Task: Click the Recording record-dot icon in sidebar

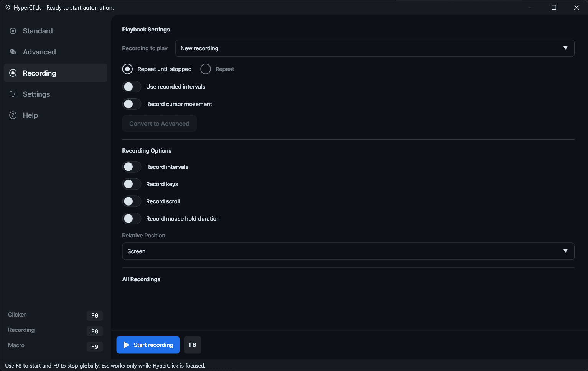Action: (x=13, y=73)
